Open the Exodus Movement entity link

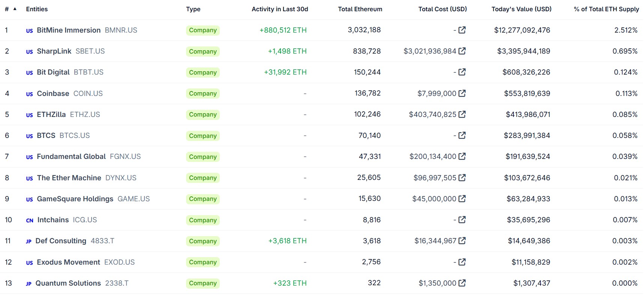click(x=68, y=262)
